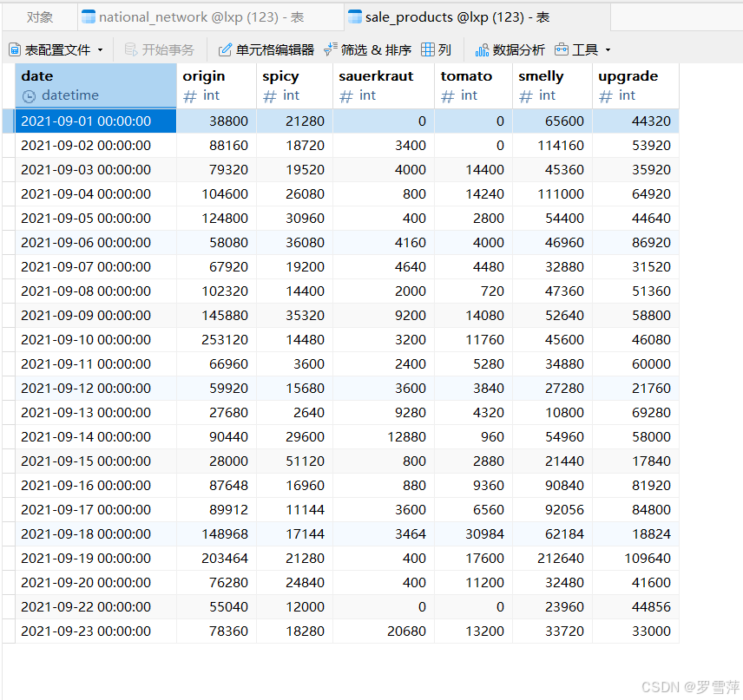
Task: Select origin value 148968
Action: [216, 533]
